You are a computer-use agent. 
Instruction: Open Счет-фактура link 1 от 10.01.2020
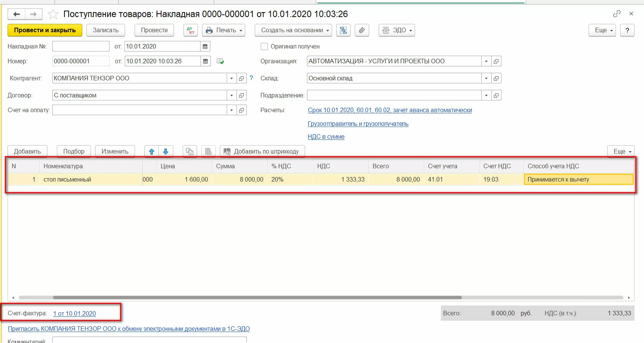tap(74, 313)
